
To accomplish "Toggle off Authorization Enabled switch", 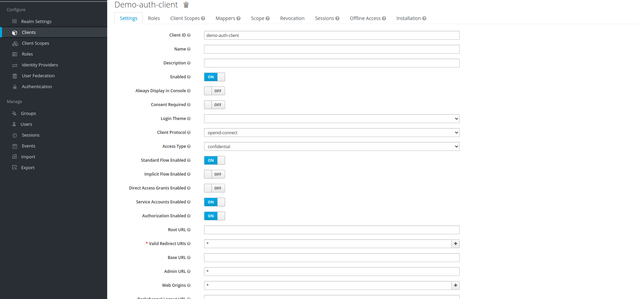I will 214,216.
